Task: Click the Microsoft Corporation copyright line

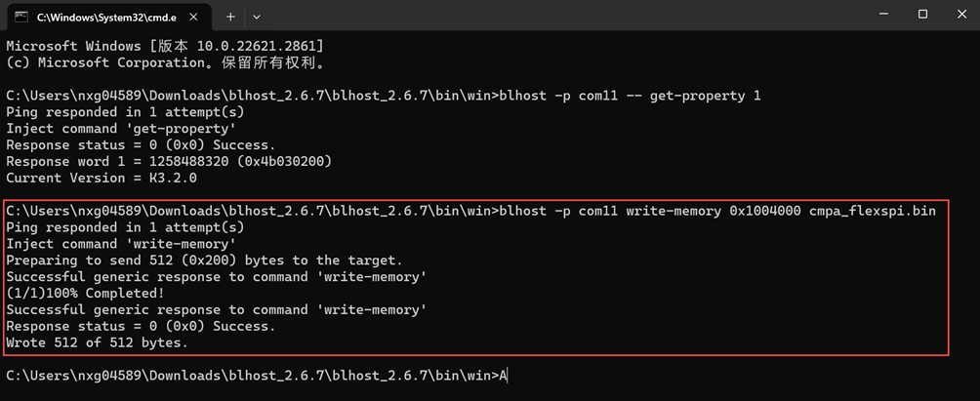Action: click(x=165, y=62)
